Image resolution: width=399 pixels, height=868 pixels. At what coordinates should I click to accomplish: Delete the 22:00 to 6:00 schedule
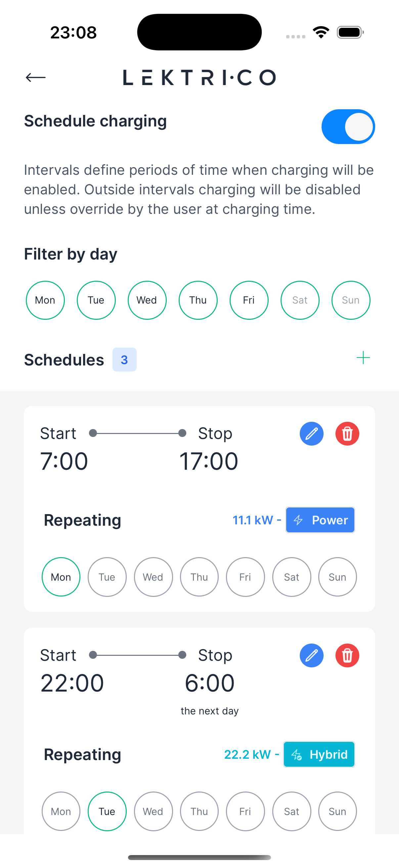(347, 655)
